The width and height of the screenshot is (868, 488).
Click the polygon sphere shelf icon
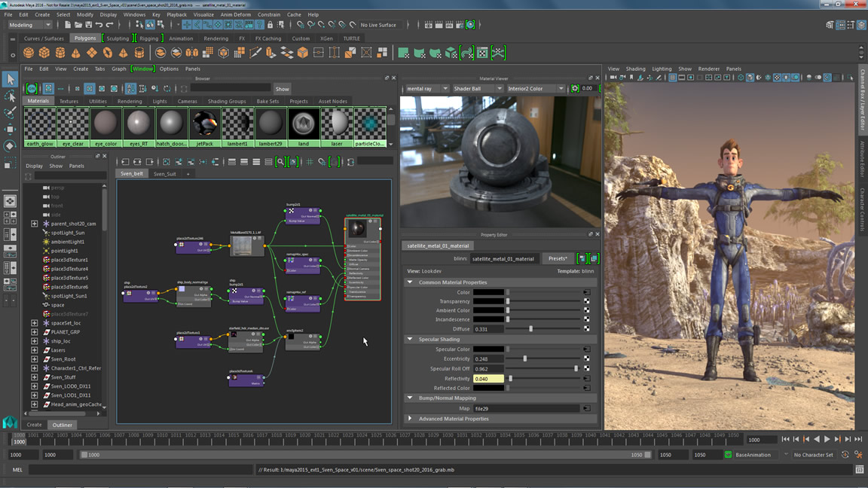(29, 53)
